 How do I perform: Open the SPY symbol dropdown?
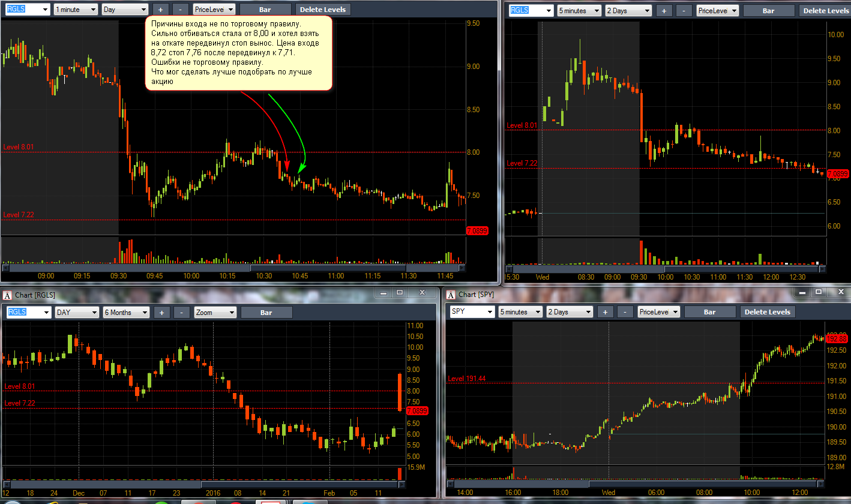(472, 312)
